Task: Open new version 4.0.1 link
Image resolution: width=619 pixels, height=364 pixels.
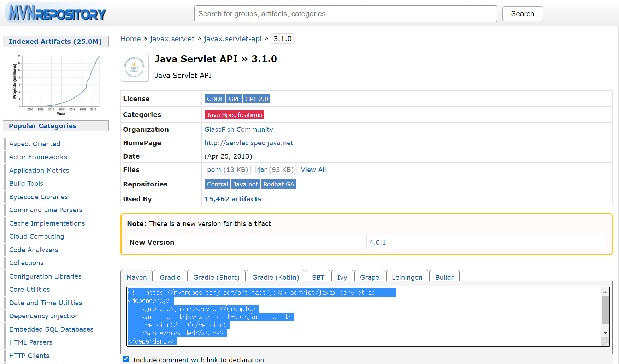Action: 378,243
